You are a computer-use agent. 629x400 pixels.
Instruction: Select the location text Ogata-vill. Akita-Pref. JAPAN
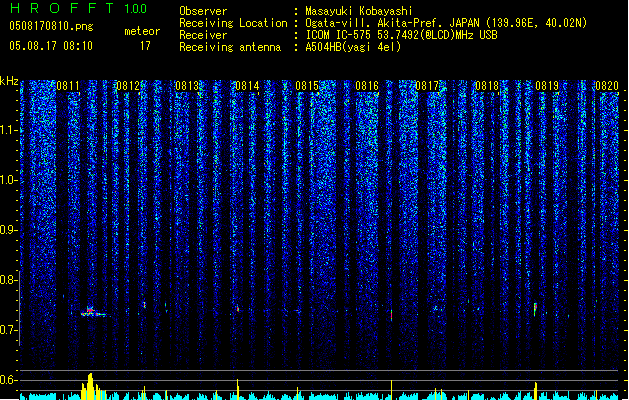(392, 23)
